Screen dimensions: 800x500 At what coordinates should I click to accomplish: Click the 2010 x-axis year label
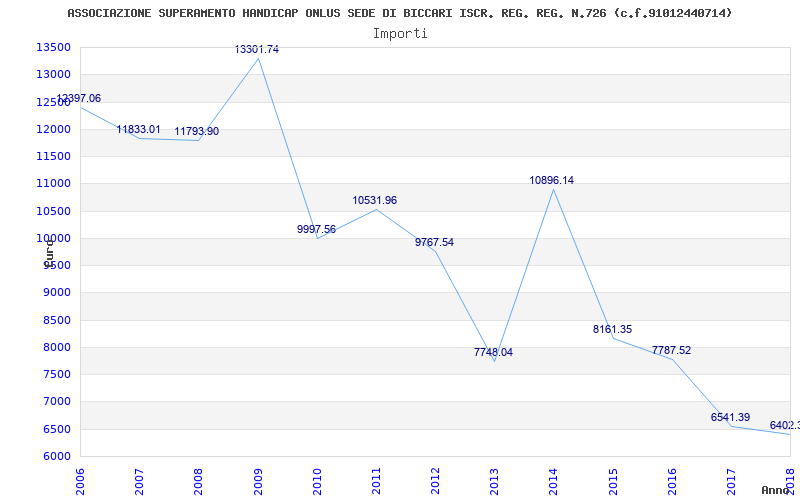pos(317,481)
